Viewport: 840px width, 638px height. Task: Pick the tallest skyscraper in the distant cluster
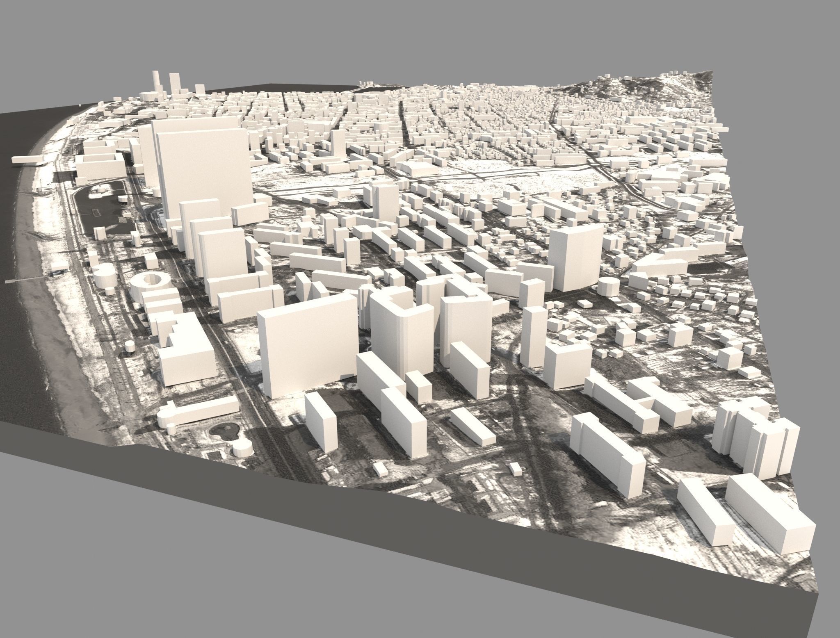click(x=156, y=82)
